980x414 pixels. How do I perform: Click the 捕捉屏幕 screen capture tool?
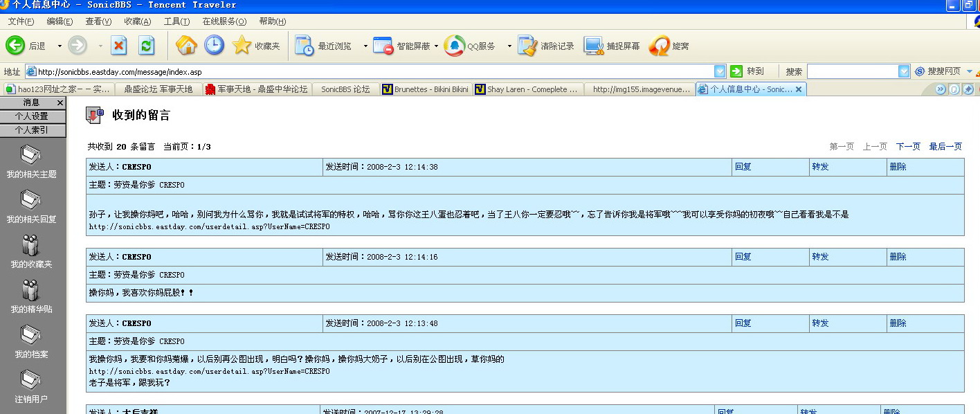(594, 46)
